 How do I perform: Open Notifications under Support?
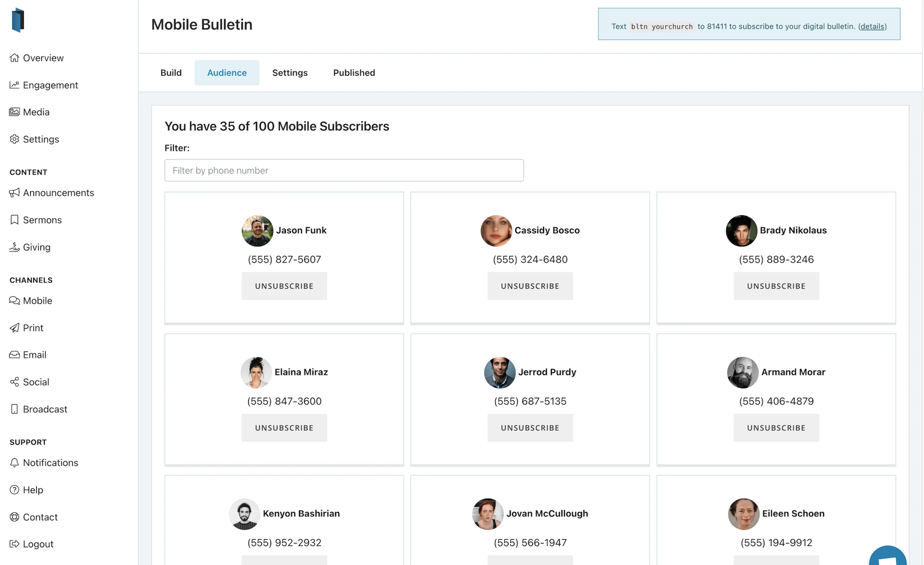tap(50, 463)
